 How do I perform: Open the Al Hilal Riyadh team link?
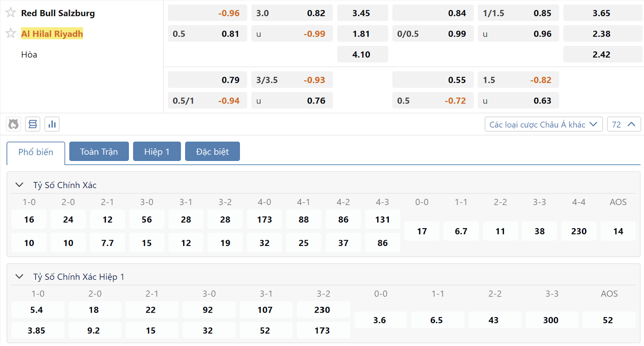[x=52, y=34]
